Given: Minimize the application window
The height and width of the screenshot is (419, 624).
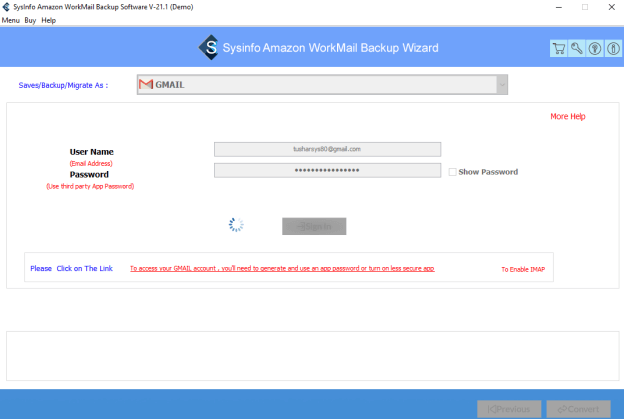Looking at the screenshot, I should 559,7.
